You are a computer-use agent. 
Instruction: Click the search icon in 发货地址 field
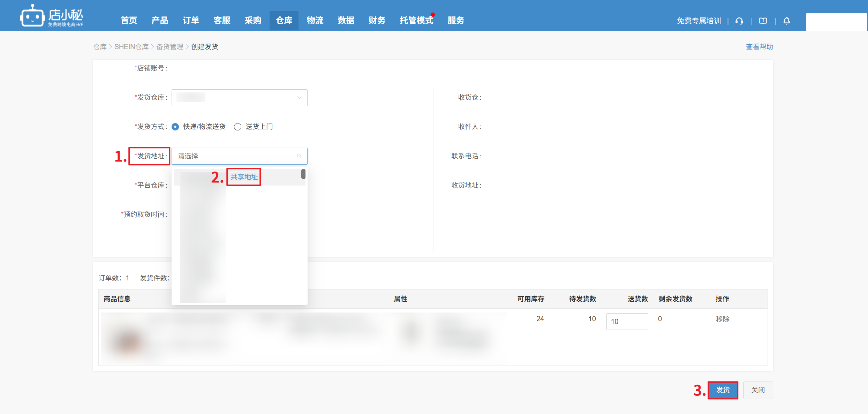point(299,156)
